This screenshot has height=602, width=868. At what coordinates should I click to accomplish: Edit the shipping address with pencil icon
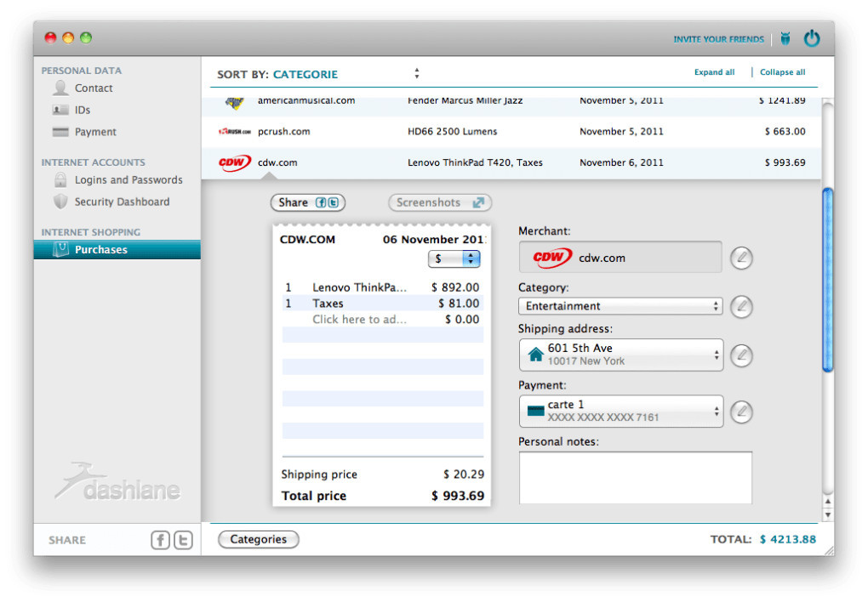(741, 355)
